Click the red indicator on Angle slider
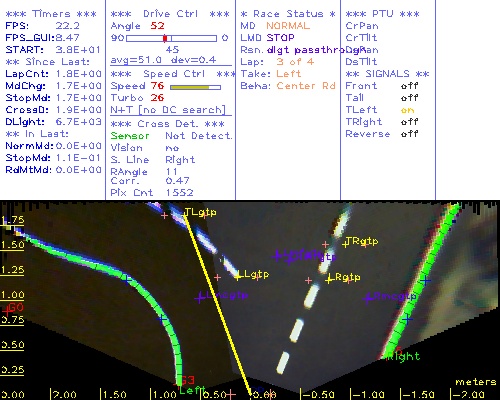The image size is (500, 400). tap(165, 38)
